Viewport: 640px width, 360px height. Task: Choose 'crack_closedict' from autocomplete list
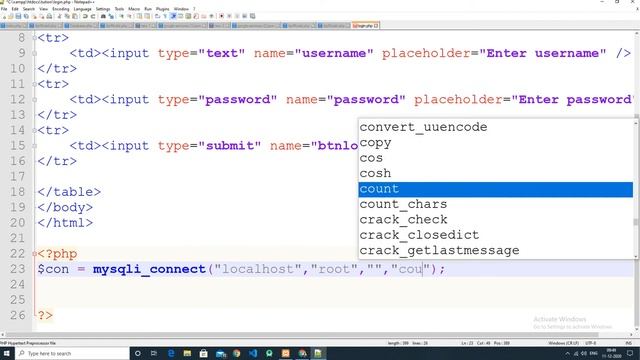tap(496, 236)
